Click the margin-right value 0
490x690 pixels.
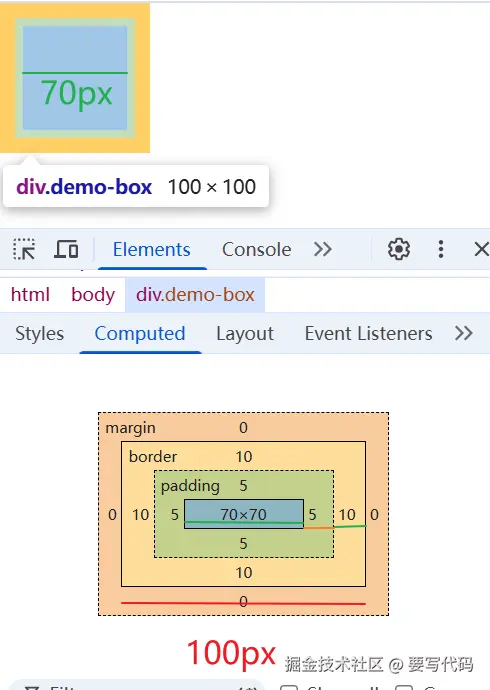point(374,514)
